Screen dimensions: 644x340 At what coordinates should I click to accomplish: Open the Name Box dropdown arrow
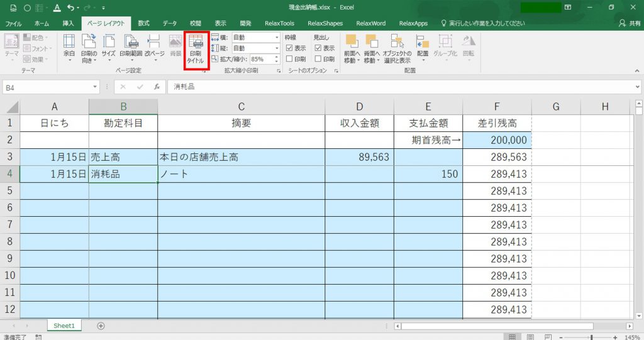[x=95, y=87]
